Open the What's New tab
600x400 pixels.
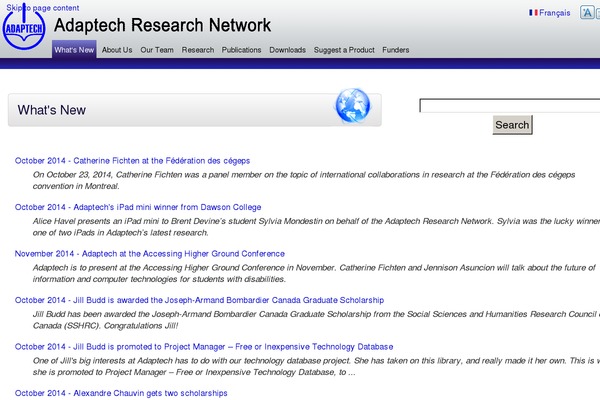click(x=74, y=50)
